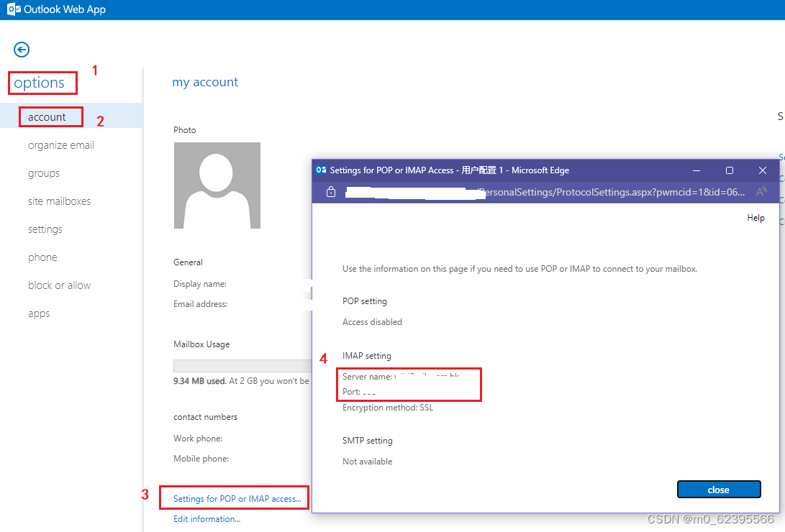Click the my account heading
This screenshot has width=785, height=532.
coord(205,82)
